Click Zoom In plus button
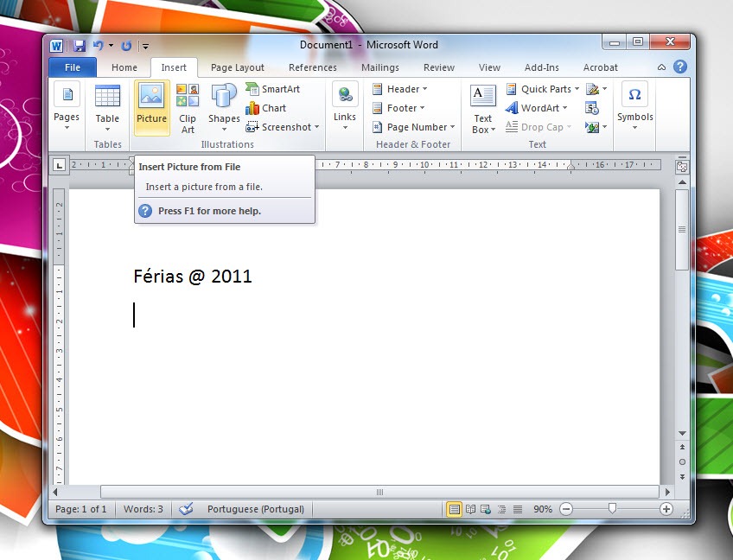 666,509
